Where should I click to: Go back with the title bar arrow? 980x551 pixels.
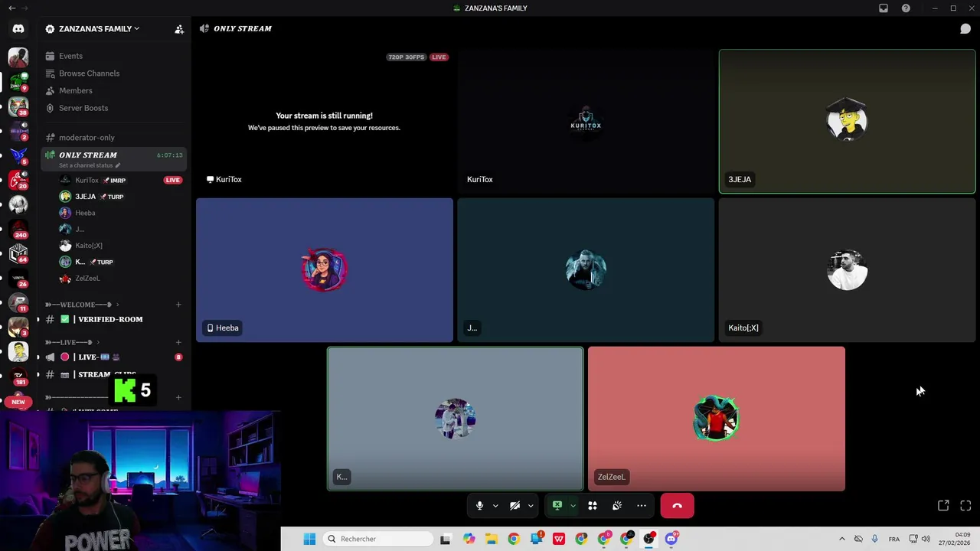(x=11, y=8)
